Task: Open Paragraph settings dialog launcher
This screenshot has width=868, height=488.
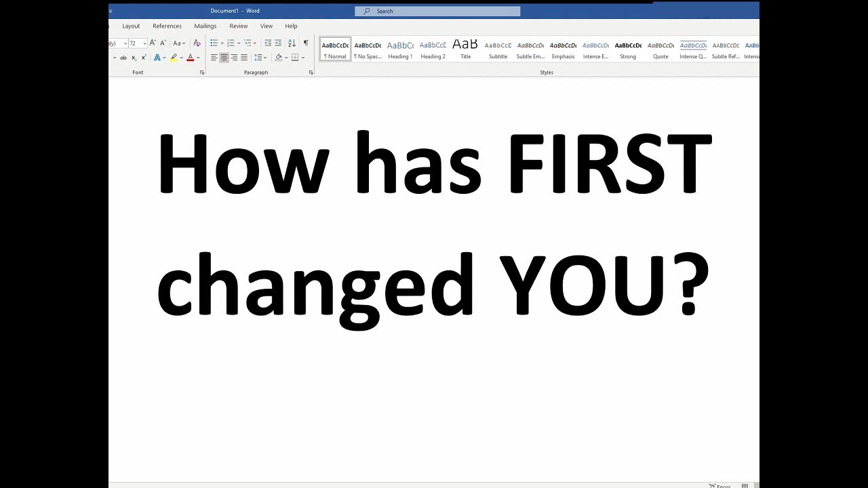Action: [x=311, y=73]
